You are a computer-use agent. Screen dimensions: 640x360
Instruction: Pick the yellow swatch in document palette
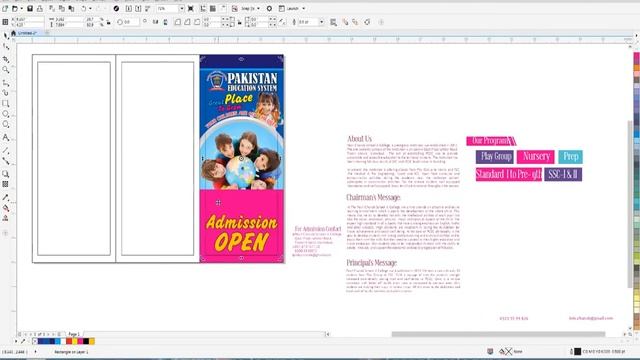click(x=75, y=341)
